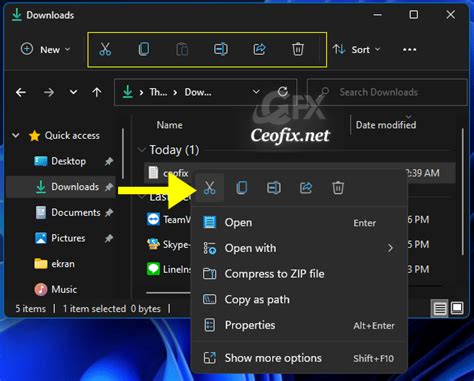Click the navigation pane scrollbar
The width and height of the screenshot is (474, 381).
click(123, 154)
